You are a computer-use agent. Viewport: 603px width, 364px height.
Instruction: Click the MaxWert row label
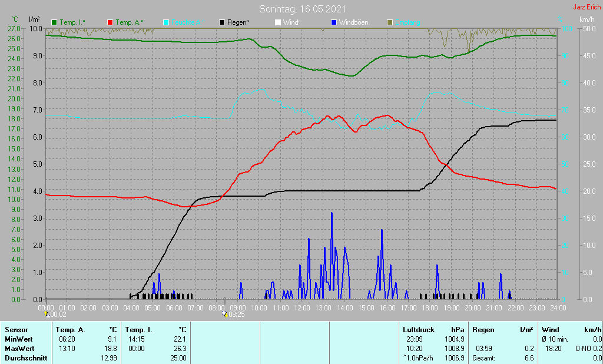click(19, 349)
